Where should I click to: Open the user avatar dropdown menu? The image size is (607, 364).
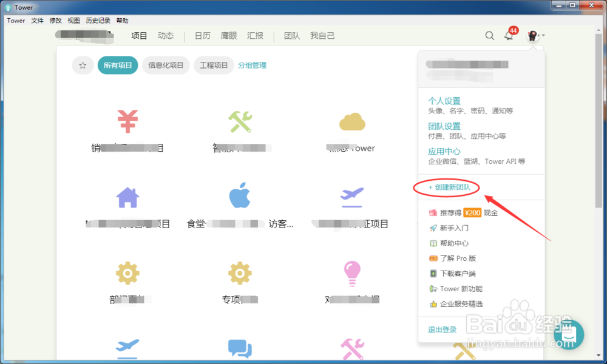535,36
